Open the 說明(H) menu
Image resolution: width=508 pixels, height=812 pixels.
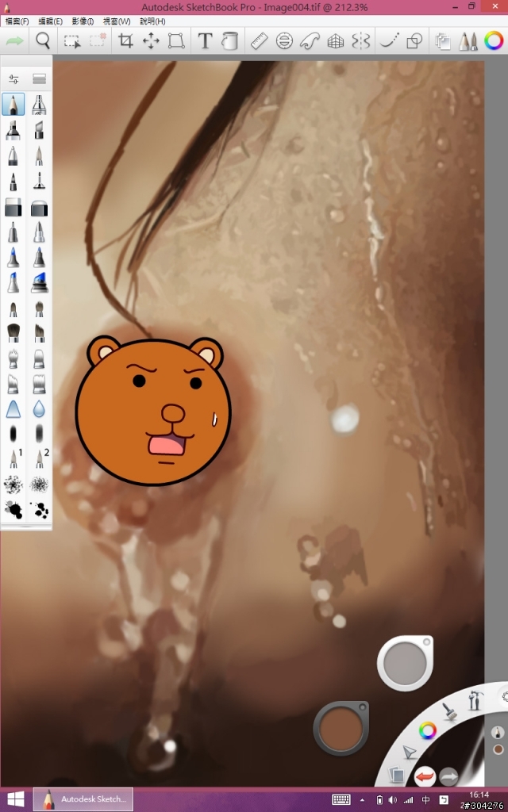pyautogui.click(x=152, y=21)
